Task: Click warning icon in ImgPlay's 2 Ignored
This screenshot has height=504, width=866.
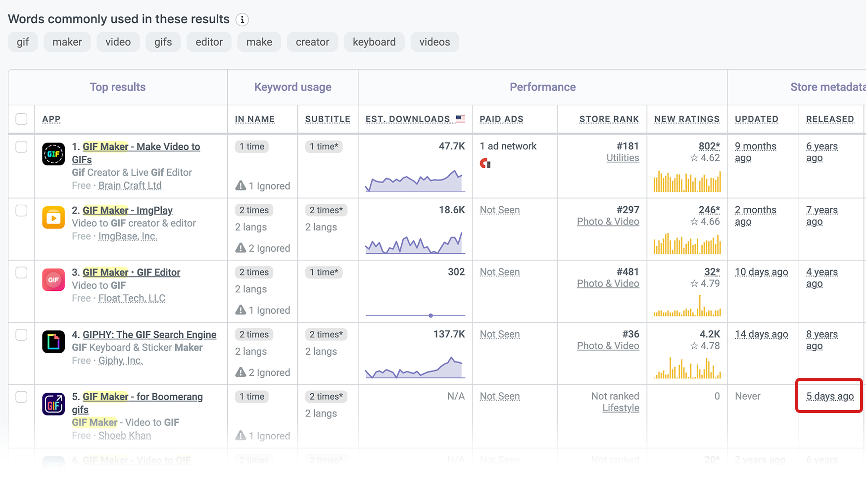Action: (241, 248)
